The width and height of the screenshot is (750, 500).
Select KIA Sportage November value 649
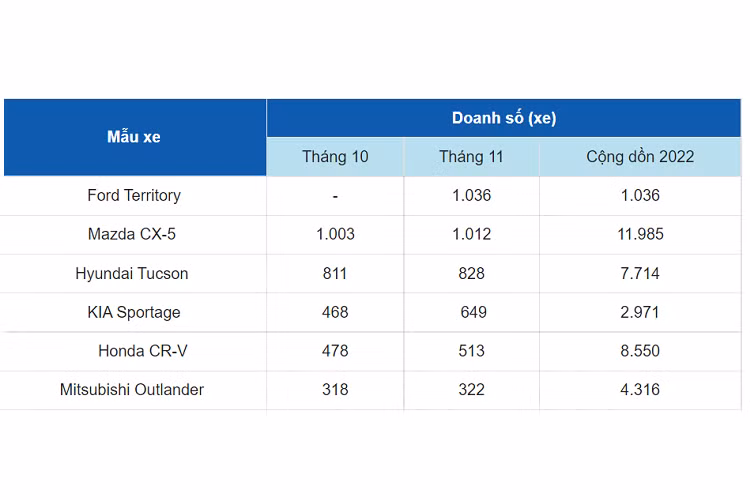[471, 312]
